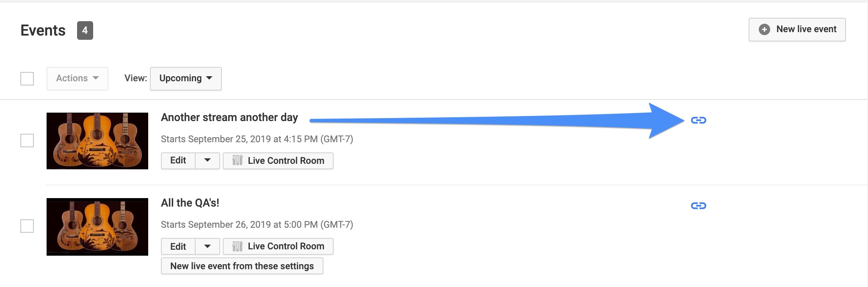Expand the Upcoming view dropdown
868x287 pixels.
186,78
